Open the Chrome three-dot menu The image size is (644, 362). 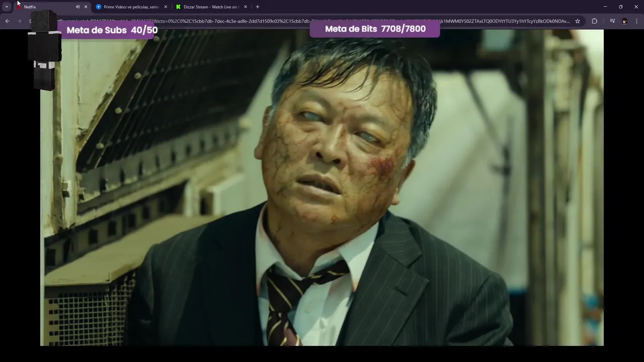[636, 21]
